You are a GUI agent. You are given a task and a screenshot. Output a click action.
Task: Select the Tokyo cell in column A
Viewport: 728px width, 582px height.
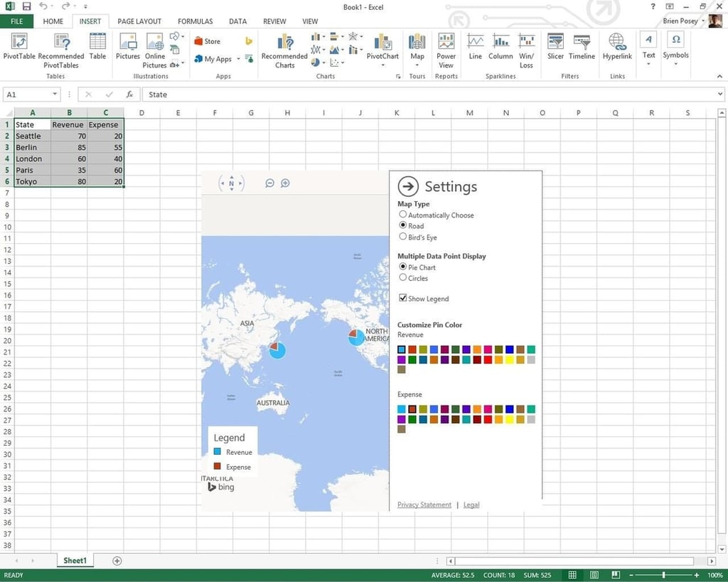[x=32, y=181]
